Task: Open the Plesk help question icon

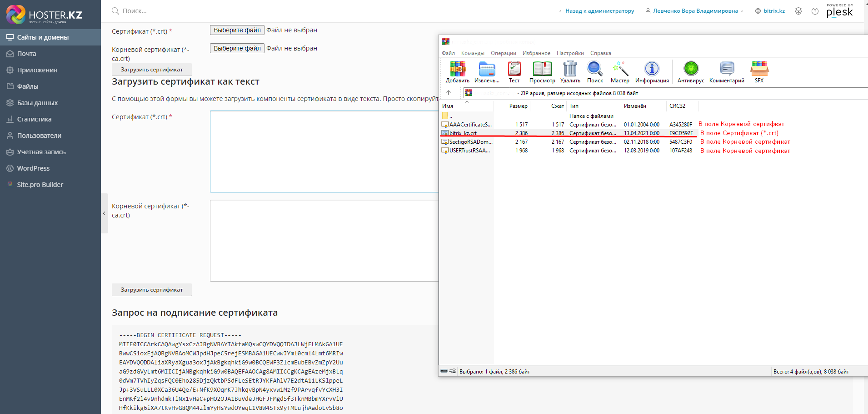Action: [x=815, y=11]
